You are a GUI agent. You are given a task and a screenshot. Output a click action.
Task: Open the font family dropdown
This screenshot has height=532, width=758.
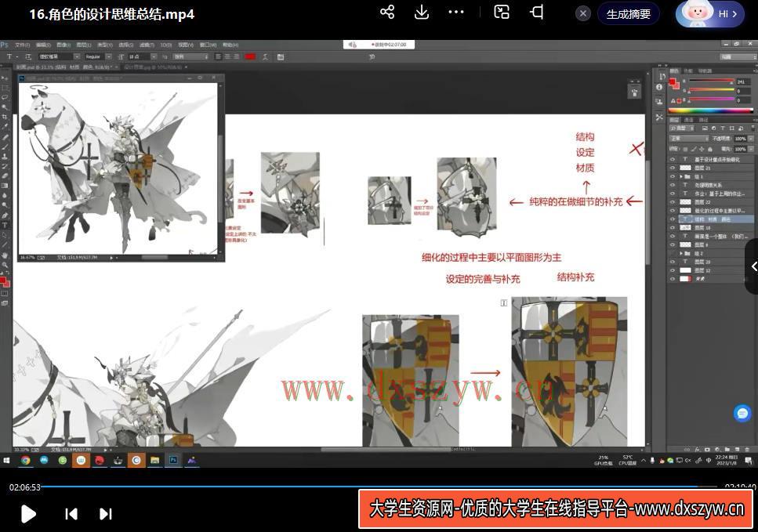pos(78,56)
